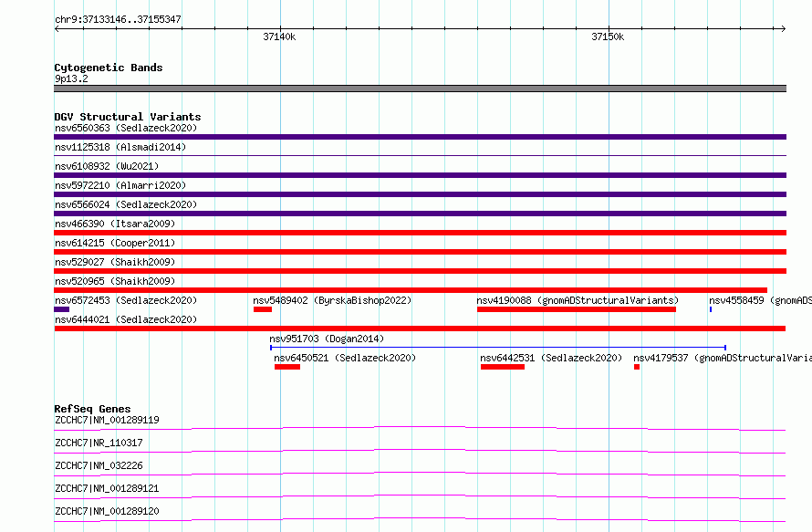Click the red bar under nsv520965
The image size is (812, 532).
(x=411, y=290)
